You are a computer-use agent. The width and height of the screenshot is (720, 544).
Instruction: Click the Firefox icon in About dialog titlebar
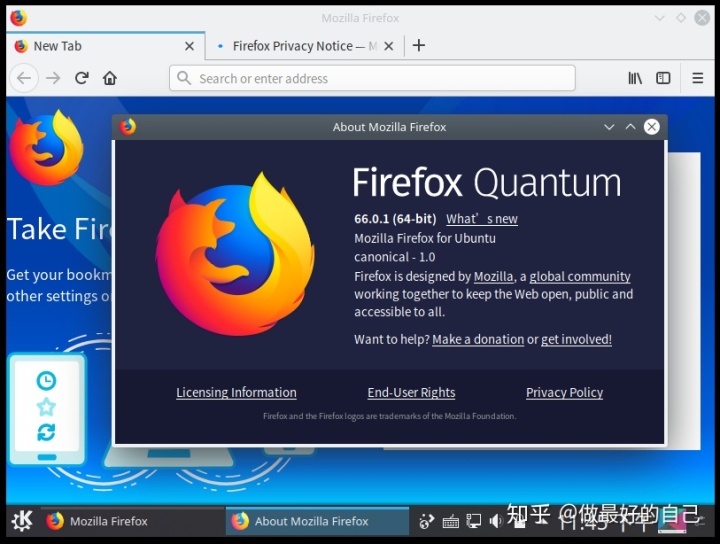point(128,127)
